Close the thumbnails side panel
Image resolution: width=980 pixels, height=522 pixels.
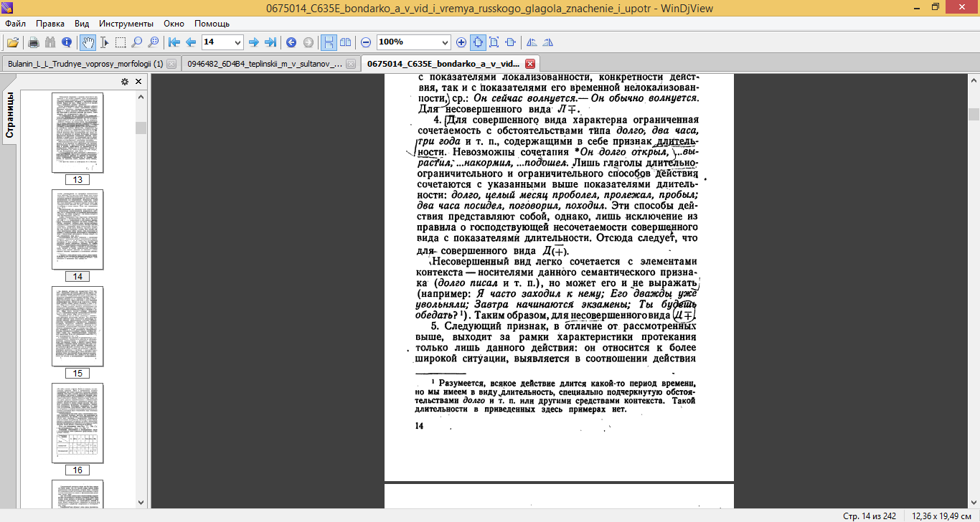coord(138,82)
